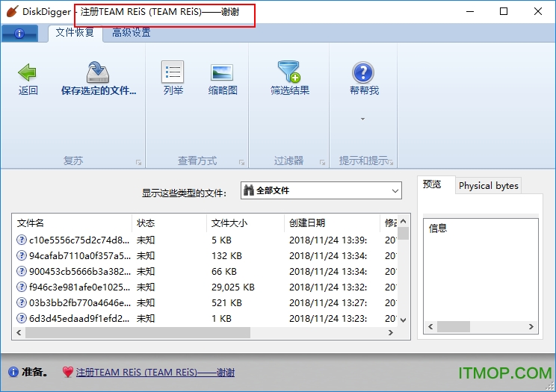Click the 未知 status in the 5 KB row

[146, 240]
